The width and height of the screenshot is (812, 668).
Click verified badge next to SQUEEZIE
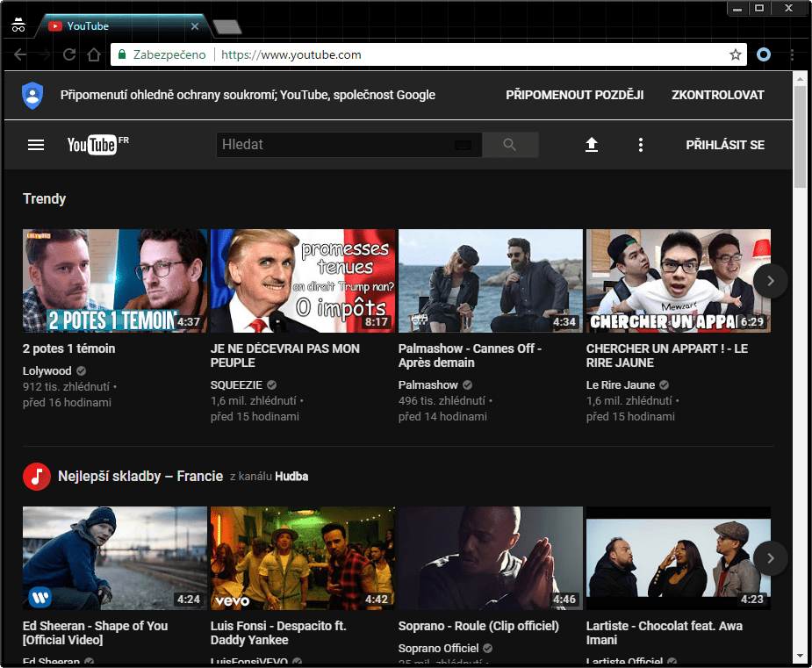(x=272, y=384)
